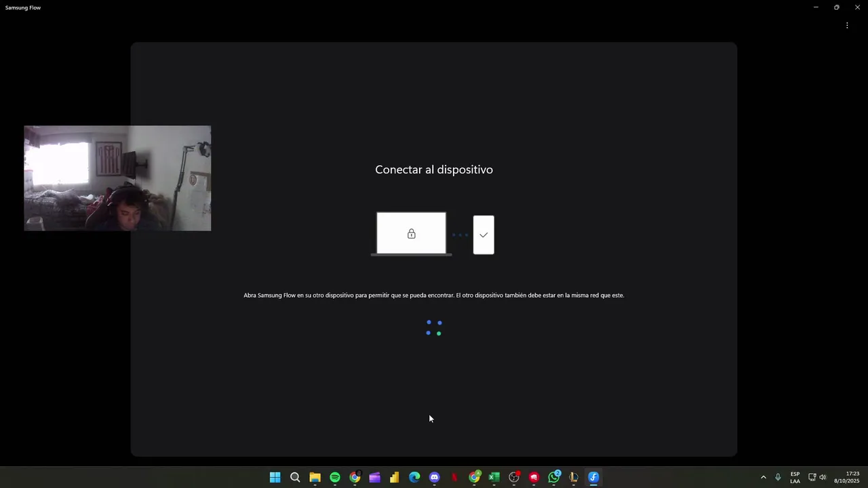Screen dimensions: 868x488
Task: Open Microsoft Edge from taskbar
Action: pyautogui.click(x=414, y=477)
